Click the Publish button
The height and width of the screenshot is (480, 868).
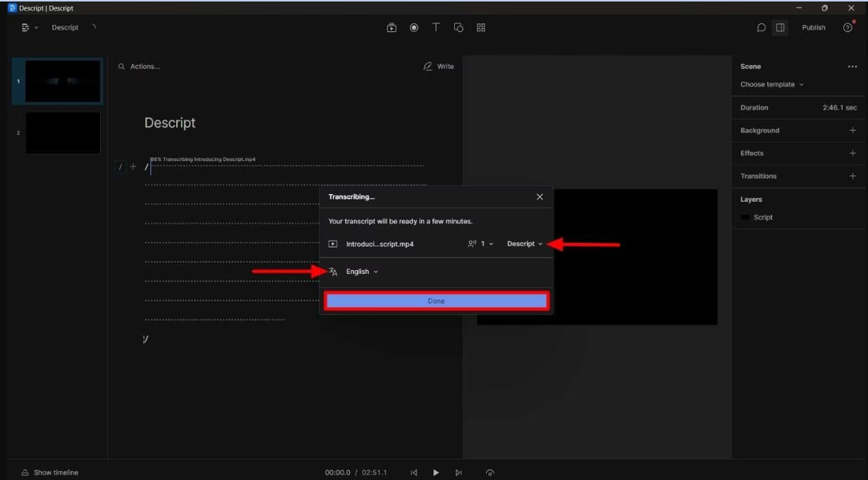tap(814, 28)
